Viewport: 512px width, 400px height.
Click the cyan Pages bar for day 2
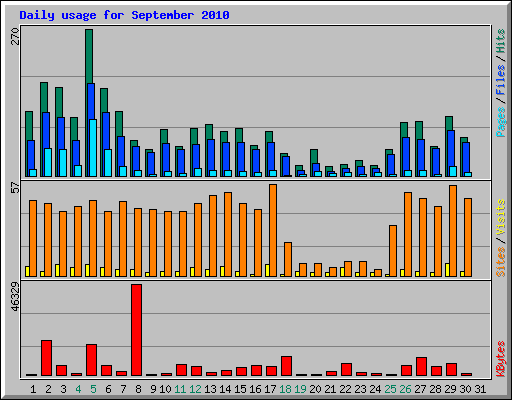coord(48,162)
